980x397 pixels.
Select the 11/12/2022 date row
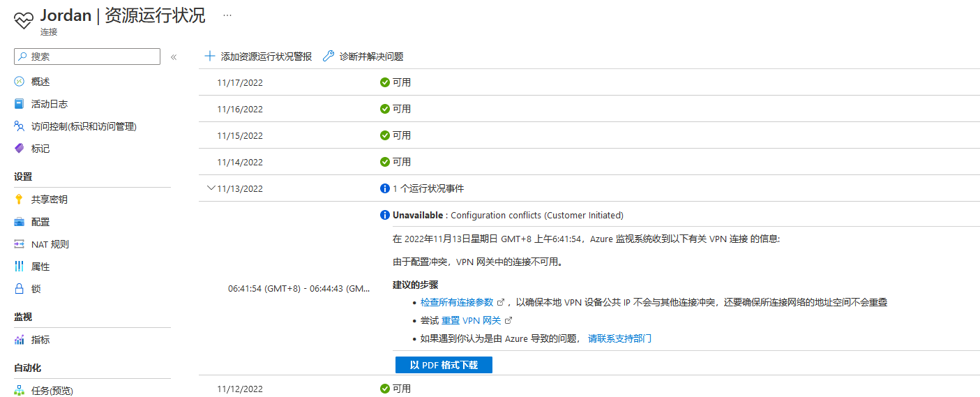pos(589,388)
